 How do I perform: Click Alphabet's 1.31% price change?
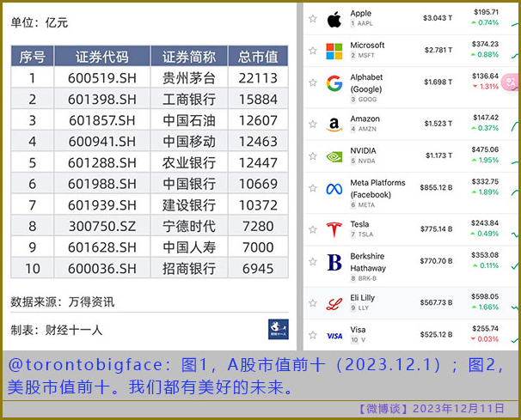[x=486, y=87]
